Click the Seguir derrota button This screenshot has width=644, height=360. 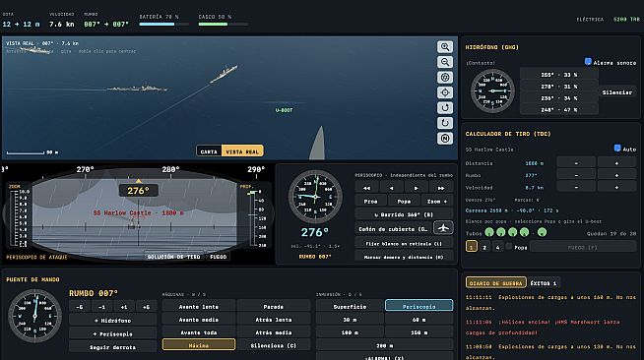pos(112,347)
